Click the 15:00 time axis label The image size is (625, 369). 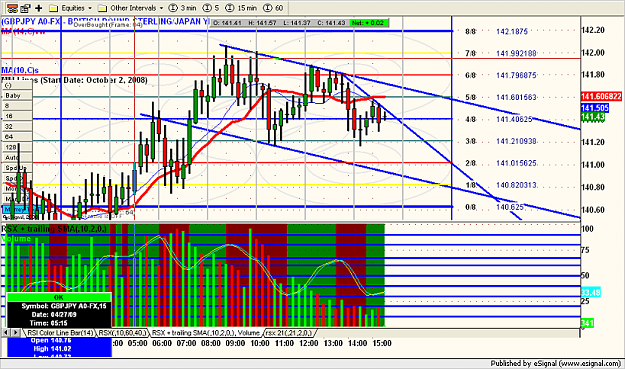coord(382,343)
